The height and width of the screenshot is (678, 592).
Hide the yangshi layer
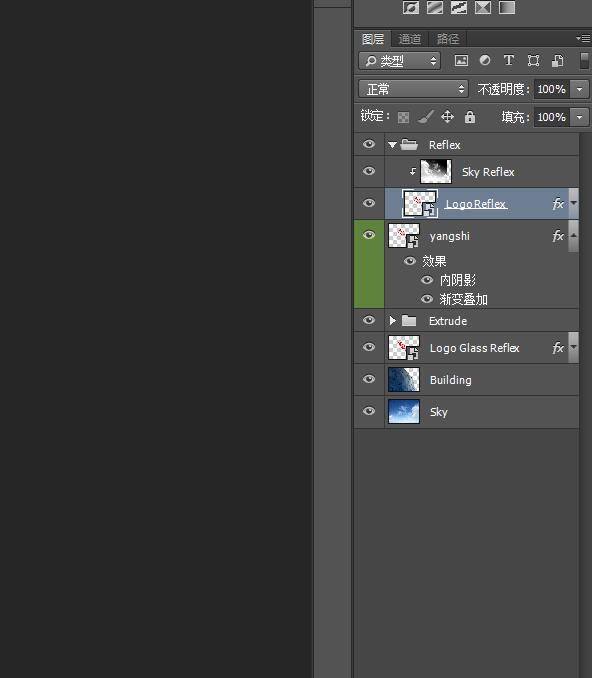pos(369,235)
